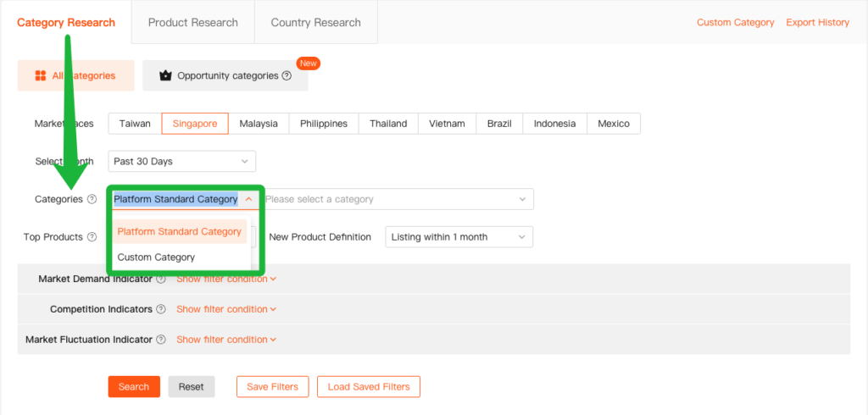This screenshot has width=868, height=415.
Task: Switch to the Product Research tab
Action: [x=193, y=22]
